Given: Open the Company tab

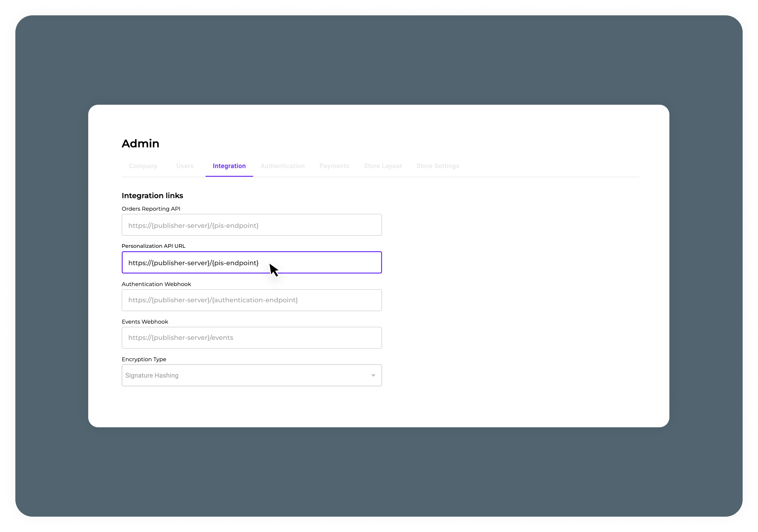Looking at the screenshot, I should point(143,166).
